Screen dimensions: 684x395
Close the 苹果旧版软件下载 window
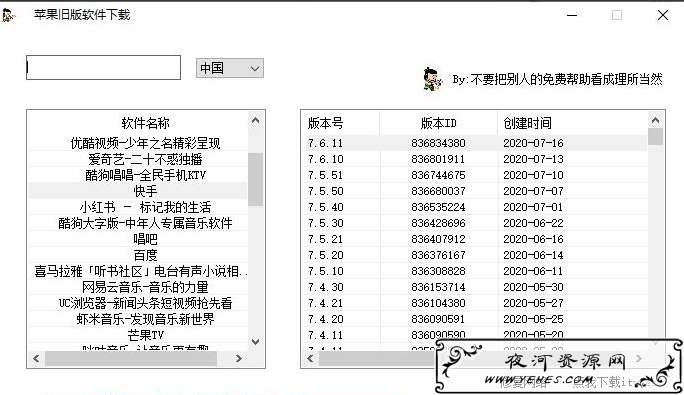pos(663,15)
